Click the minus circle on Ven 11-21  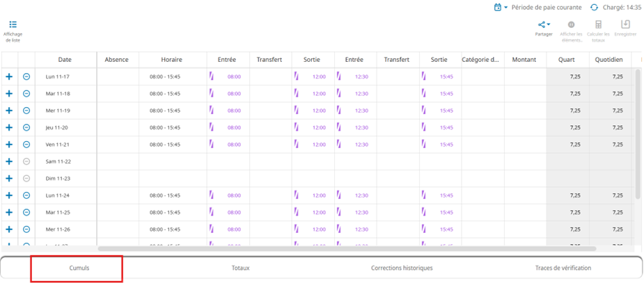pyautogui.click(x=26, y=144)
